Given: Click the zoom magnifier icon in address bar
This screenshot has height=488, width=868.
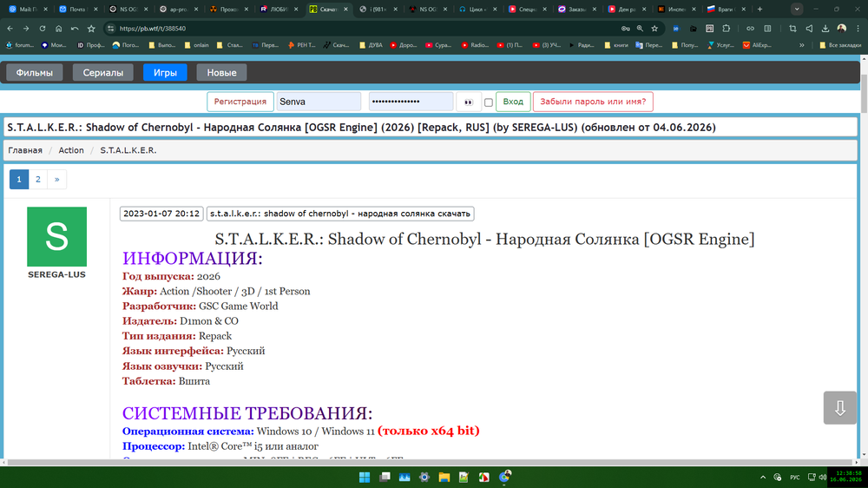Looking at the screenshot, I should click(640, 29).
